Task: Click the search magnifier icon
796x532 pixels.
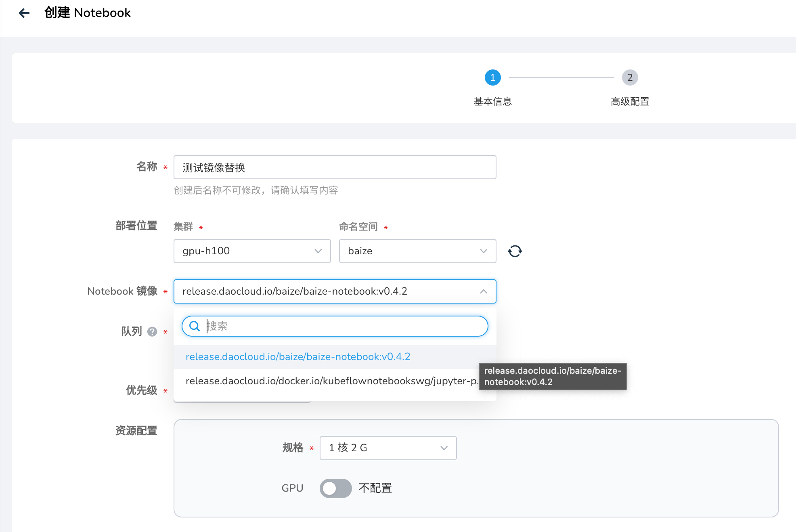Action: pos(195,326)
